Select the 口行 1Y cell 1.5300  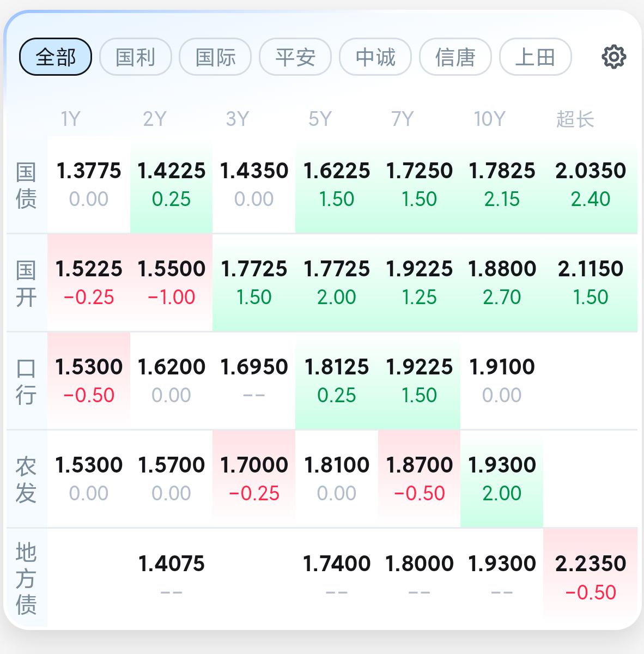point(89,381)
